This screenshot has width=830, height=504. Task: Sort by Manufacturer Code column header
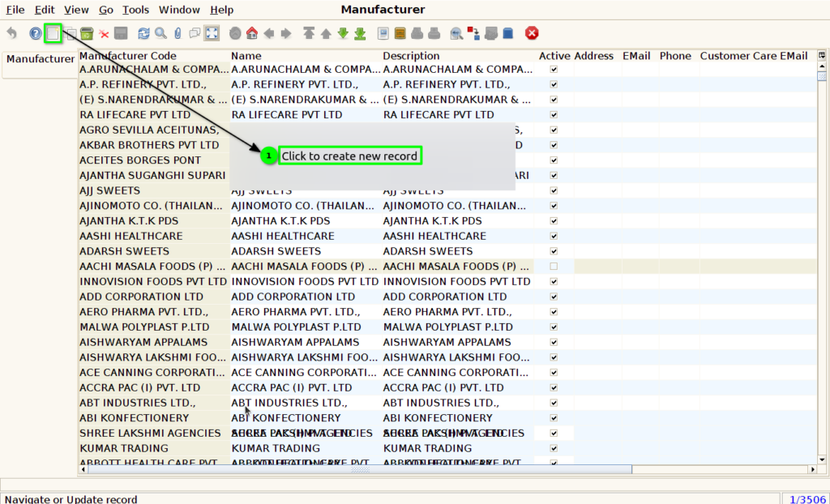click(154, 56)
